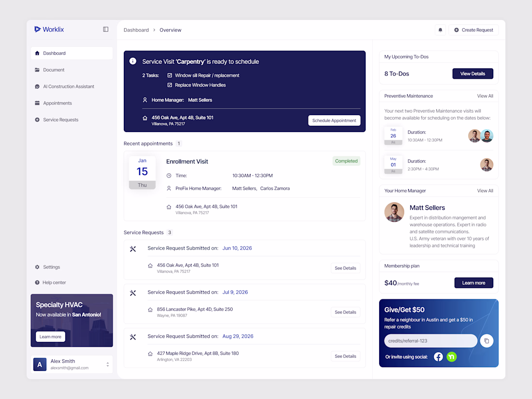
Task: Click the May 01 calendar date tile
Action: (x=393, y=165)
